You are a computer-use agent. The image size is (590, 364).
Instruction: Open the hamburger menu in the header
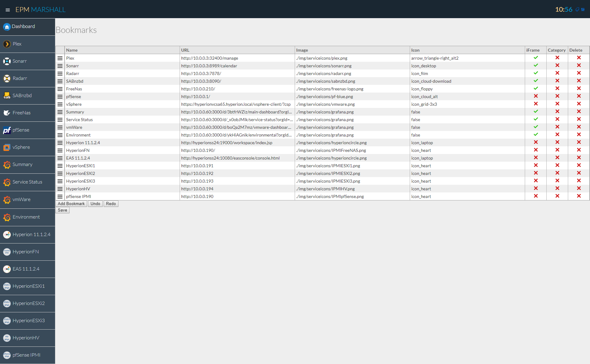pos(8,10)
